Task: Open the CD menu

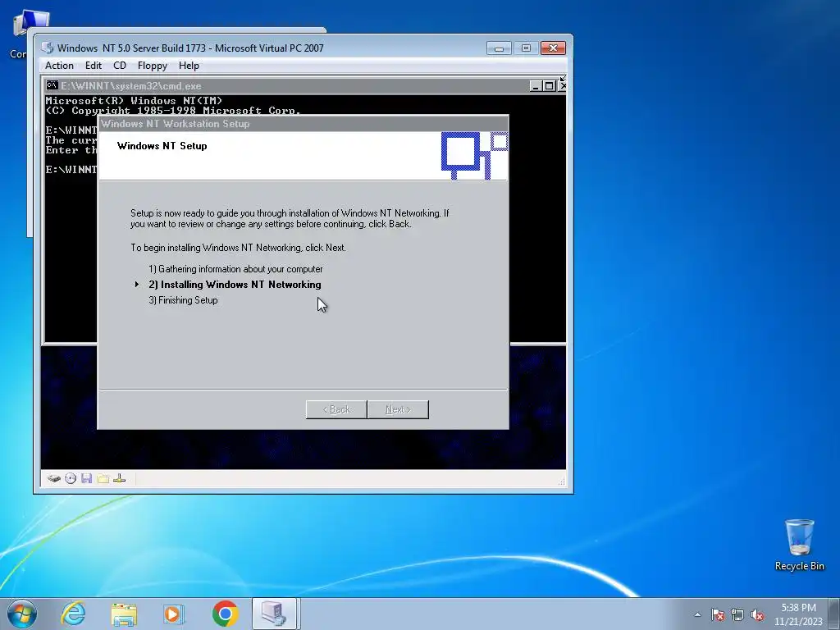Action: tap(120, 66)
